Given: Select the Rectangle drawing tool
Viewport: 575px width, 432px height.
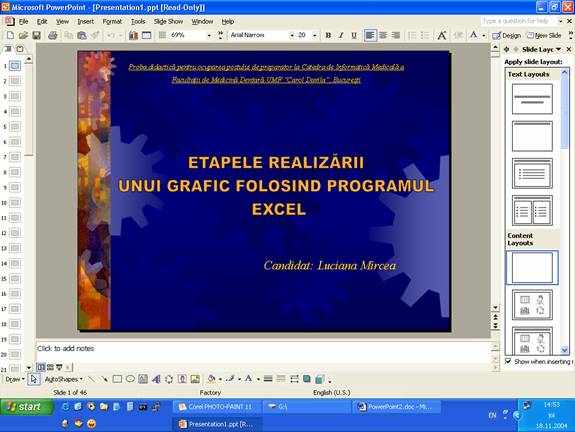Looking at the screenshot, I should coord(117,379).
